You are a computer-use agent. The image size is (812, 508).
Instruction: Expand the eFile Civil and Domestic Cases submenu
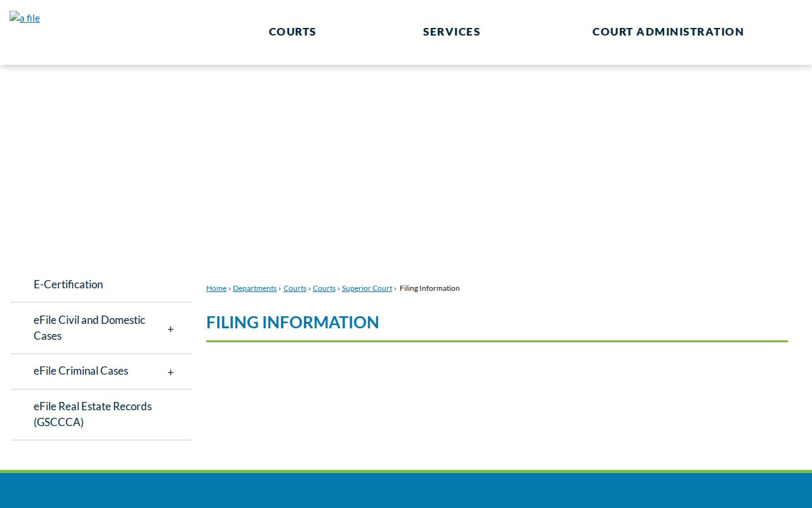(x=171, y=329)
